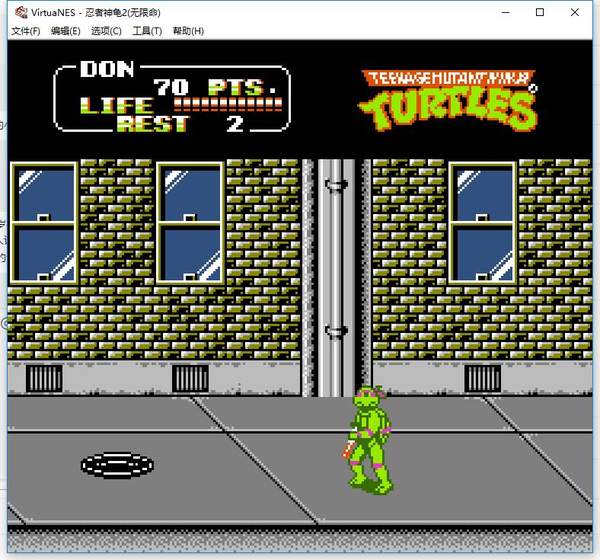Viewport: 600px width, 560px height.
Task: Click the Teenage Mutant Ninja Turtles logo
Action: pos(448,100)
